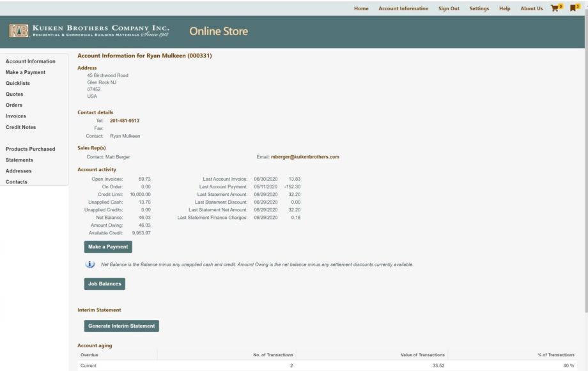Click the Interim Statement heading
The height and width of the screenshot is (371, 588).
tap(99, 310)
